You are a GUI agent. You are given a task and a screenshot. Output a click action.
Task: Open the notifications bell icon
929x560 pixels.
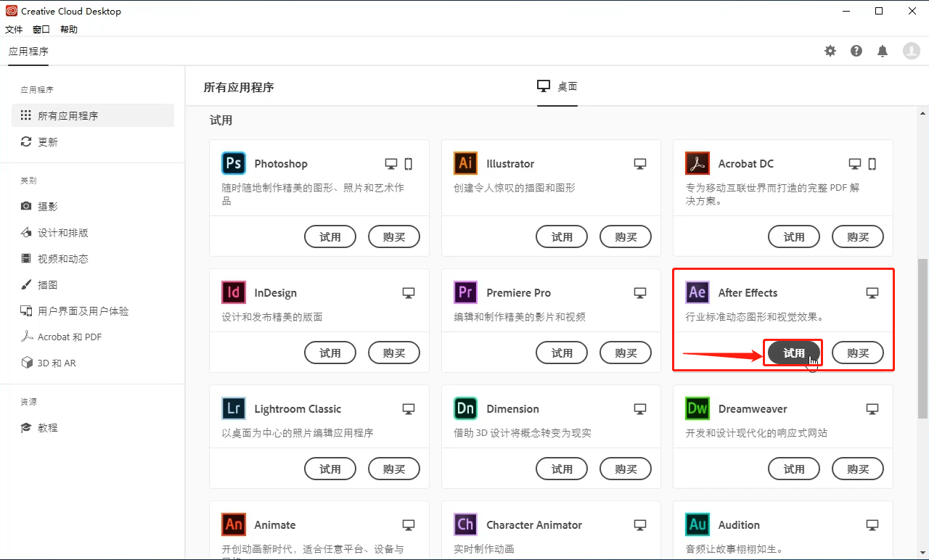click(882, 51)
